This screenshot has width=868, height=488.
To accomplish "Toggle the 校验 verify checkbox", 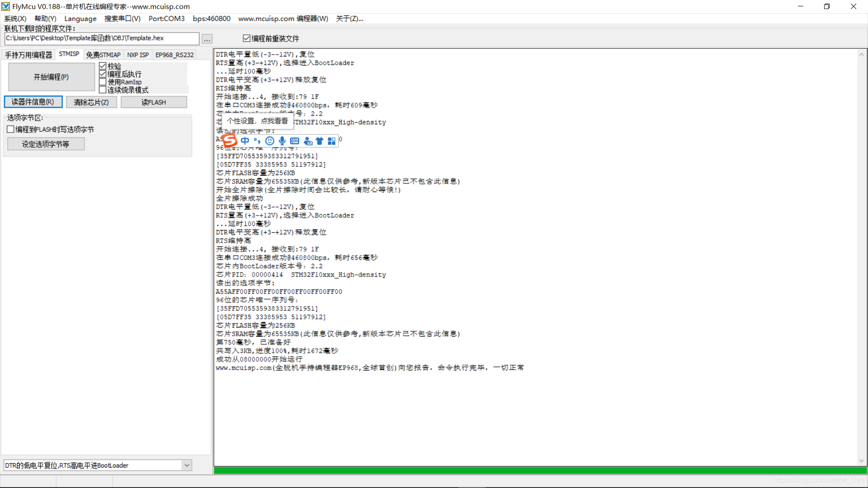I will click(x=103, y=66).
